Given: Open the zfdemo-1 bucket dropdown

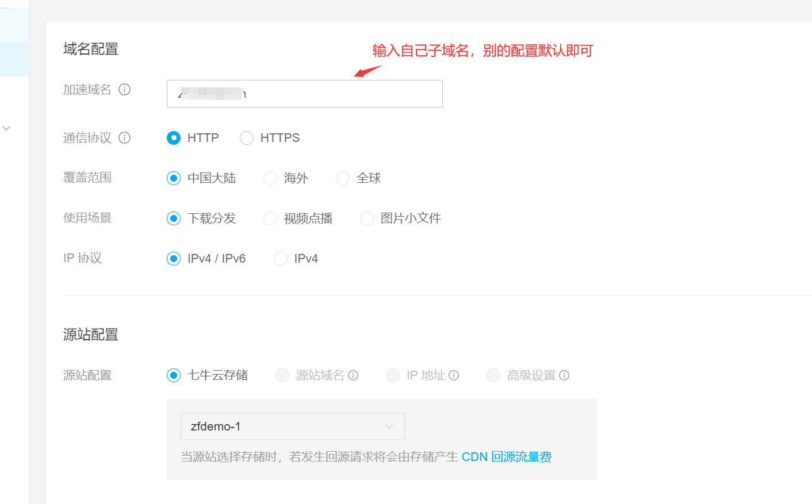Looking at the screenshot, I should tap(293, 426).
